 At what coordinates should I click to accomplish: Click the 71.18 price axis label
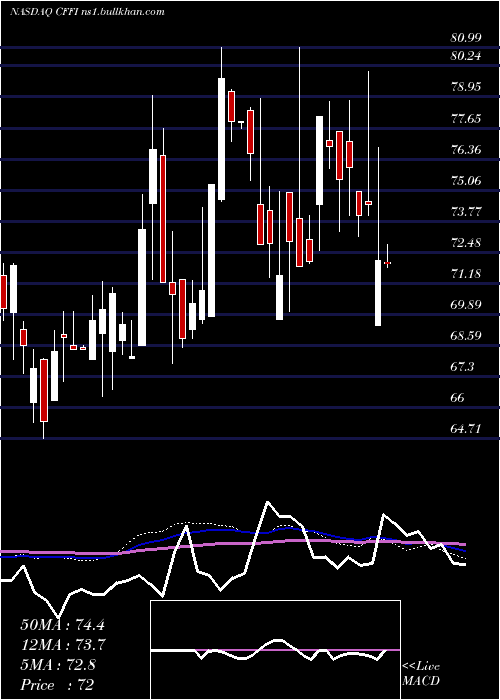[466, 274]
